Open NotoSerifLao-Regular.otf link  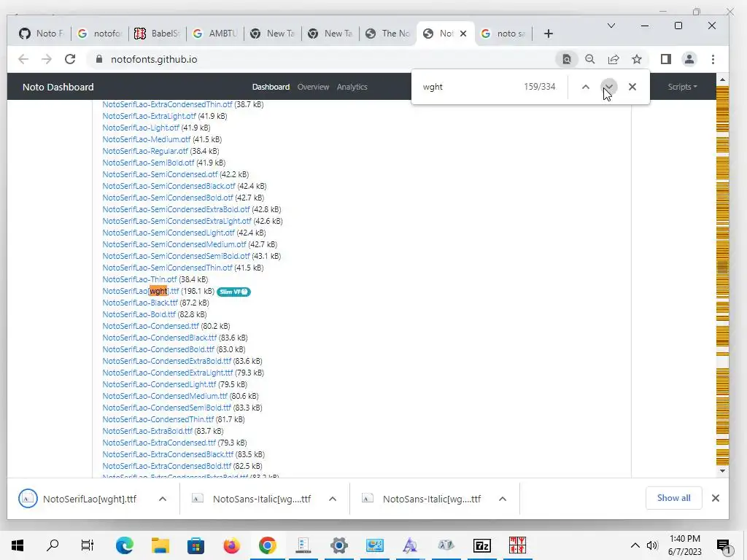tap(145, 151)
